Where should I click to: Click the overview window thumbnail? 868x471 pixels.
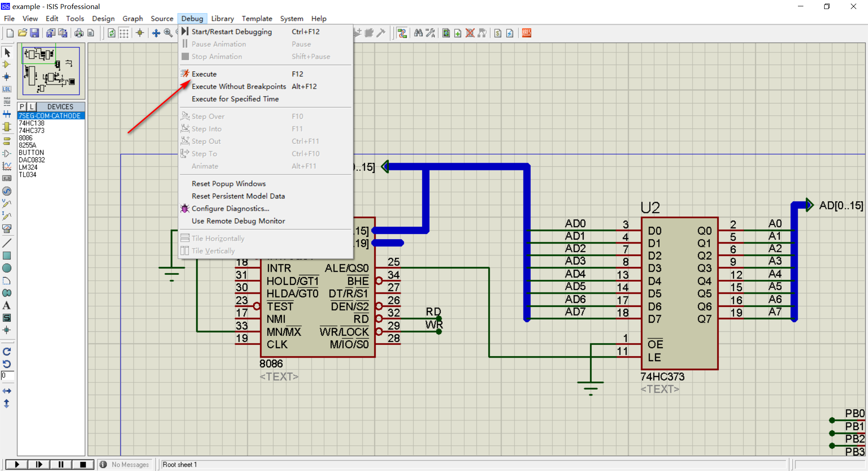coord(51,71)
